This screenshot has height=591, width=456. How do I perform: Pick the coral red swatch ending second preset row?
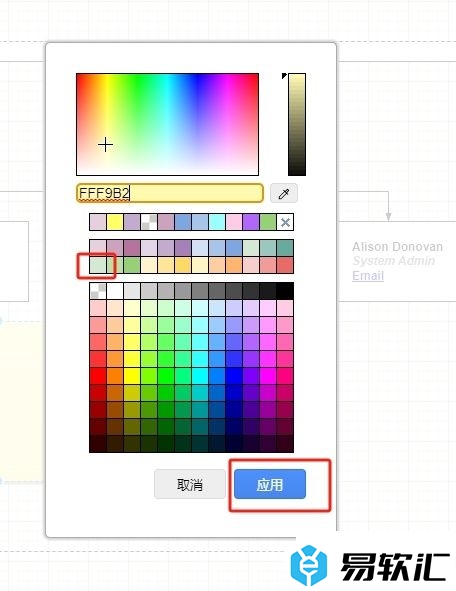(285, 265)
